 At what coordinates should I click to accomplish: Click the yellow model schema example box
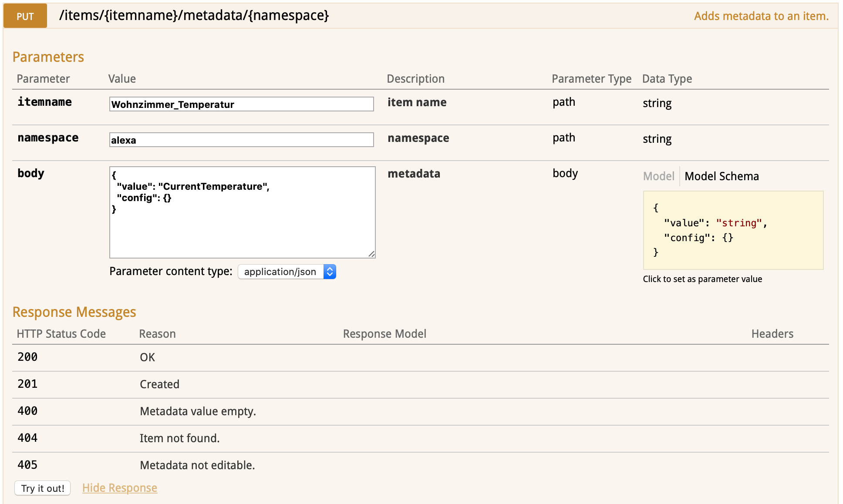point(733,230)
